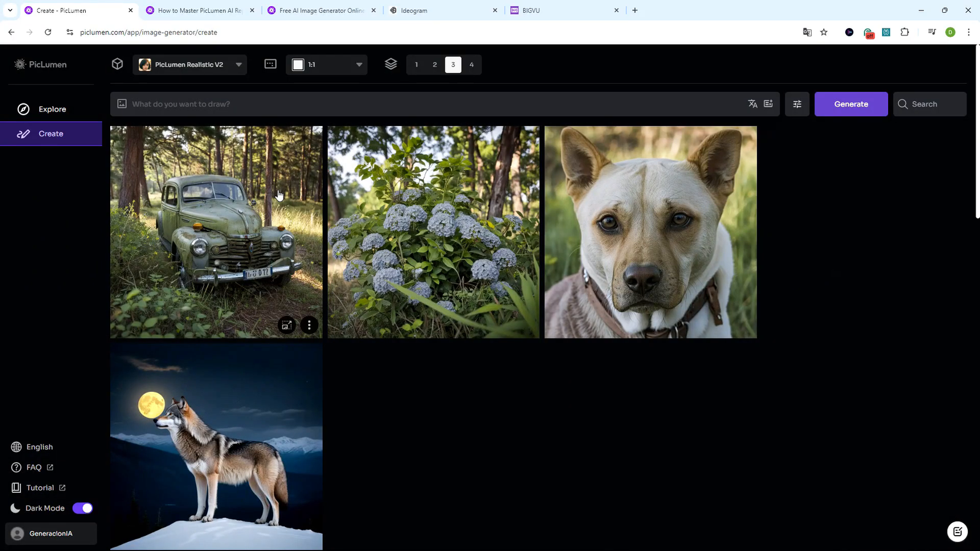
Task: Open the three-dot menu on car image
Action: pyautogui.click(x=309, y=325)
